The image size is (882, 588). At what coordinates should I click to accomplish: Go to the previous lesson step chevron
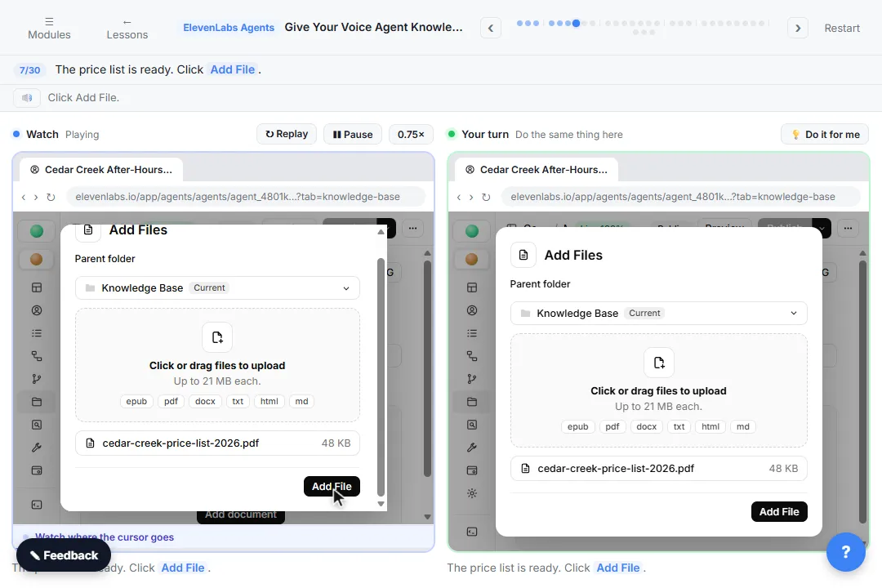491,28
